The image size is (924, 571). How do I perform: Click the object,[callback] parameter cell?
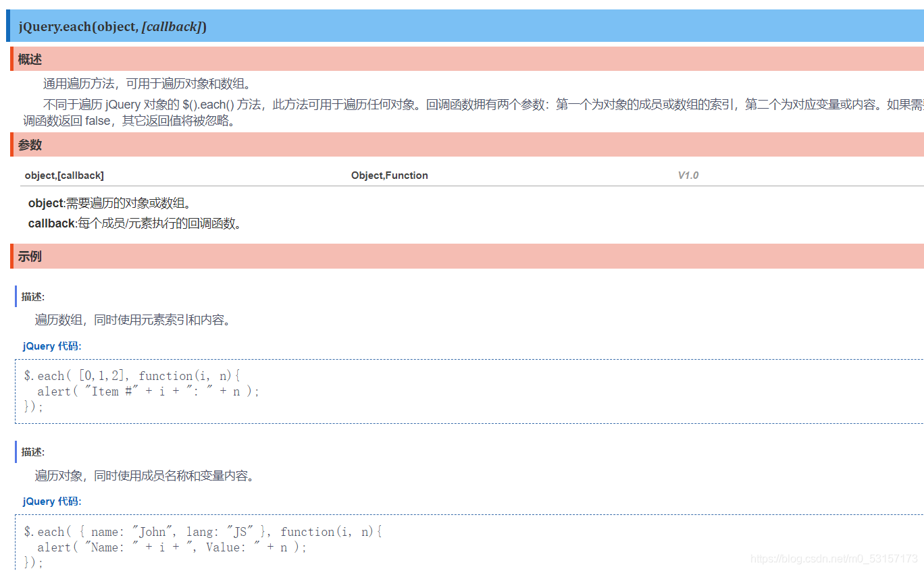point(64,175)
